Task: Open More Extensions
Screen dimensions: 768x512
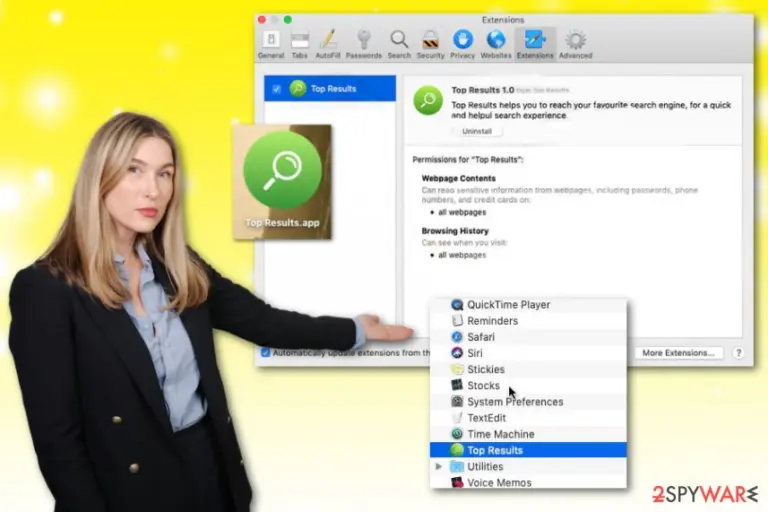Action: pos(678,353)
